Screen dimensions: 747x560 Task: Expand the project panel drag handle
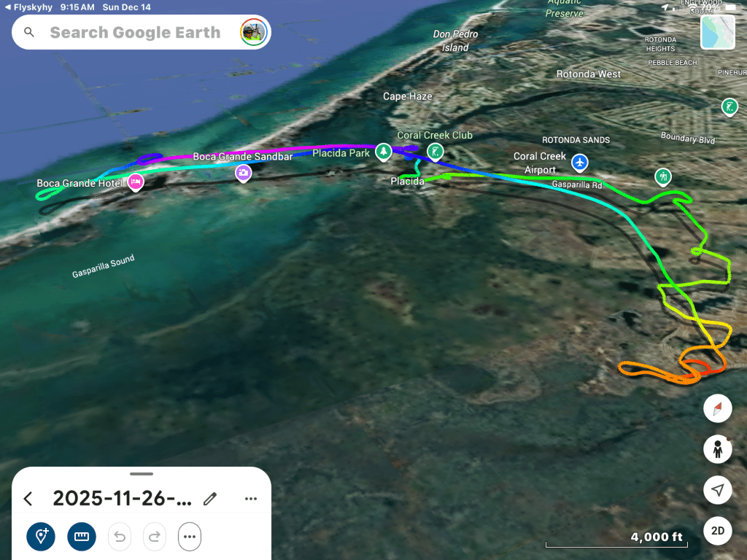[x=142, y=474]
